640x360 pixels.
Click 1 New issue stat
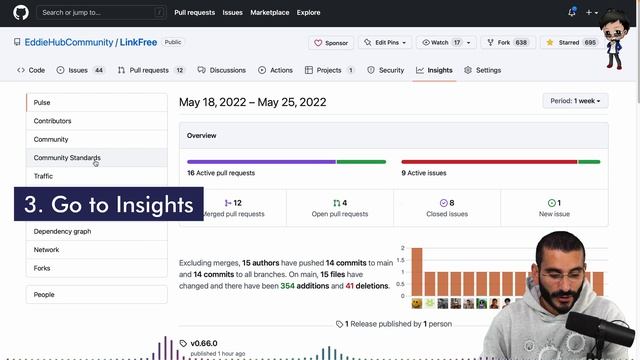pyautogui.click(x=554, y=208)
